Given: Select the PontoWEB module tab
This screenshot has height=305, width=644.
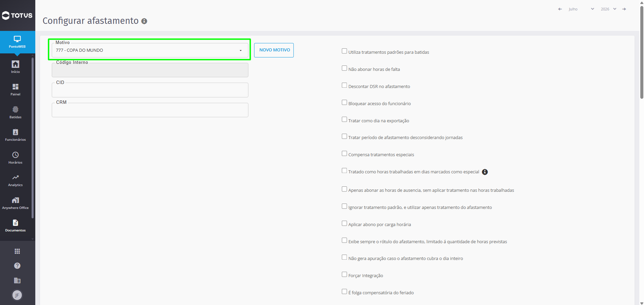Looking at the screenshot, I should (17, 42).
